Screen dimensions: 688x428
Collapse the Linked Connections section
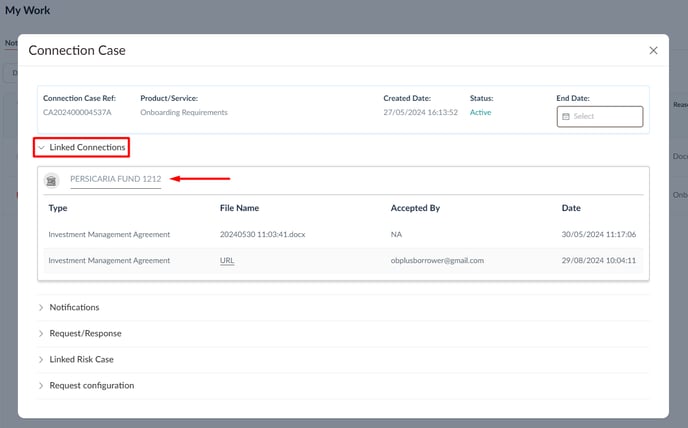pos(82,147)
